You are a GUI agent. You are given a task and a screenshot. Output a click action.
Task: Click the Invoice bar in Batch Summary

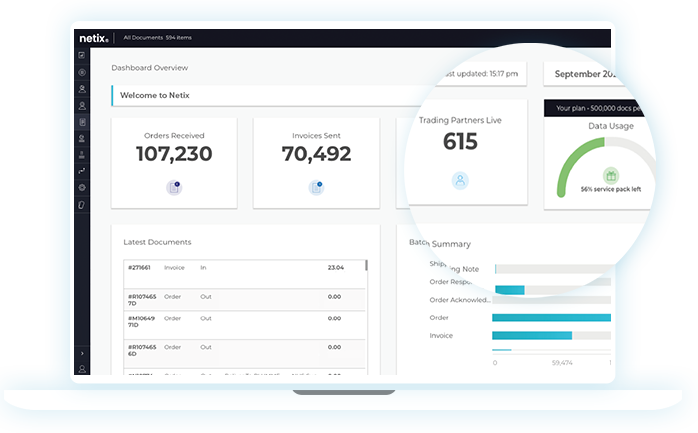click(532, 336)
